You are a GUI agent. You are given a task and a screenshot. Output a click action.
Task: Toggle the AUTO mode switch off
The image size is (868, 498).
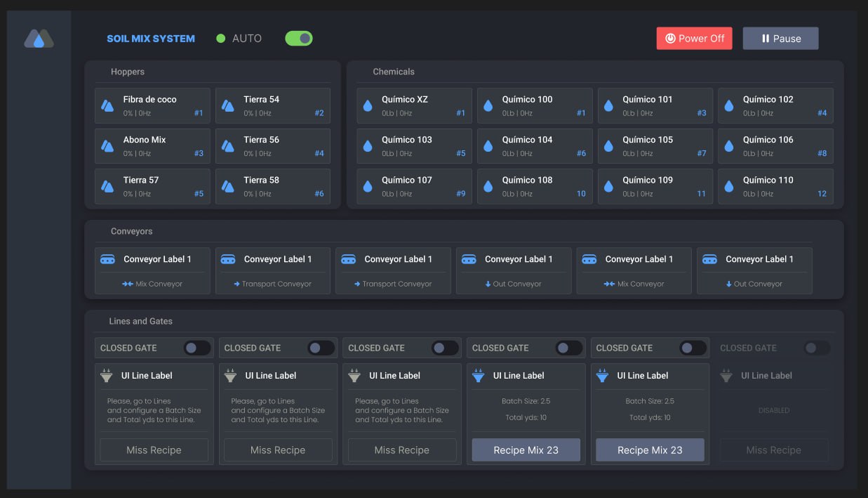(299, 39)
